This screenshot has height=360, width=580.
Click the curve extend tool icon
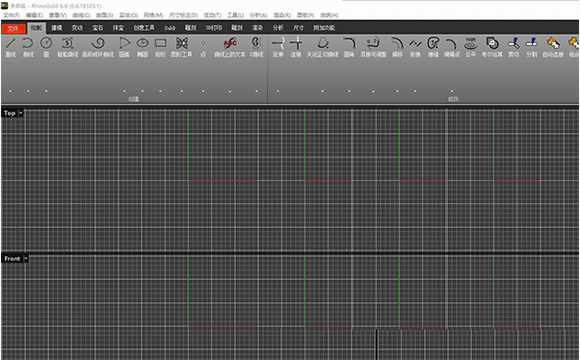pyautogui.click(x=278, y=43)
